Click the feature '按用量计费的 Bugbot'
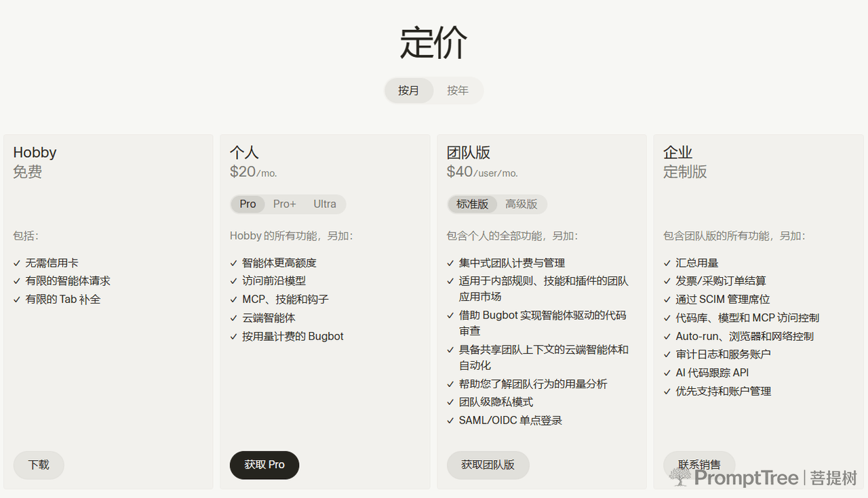The width and height of the screenshot is (868, 498). [x=293, y=336]
